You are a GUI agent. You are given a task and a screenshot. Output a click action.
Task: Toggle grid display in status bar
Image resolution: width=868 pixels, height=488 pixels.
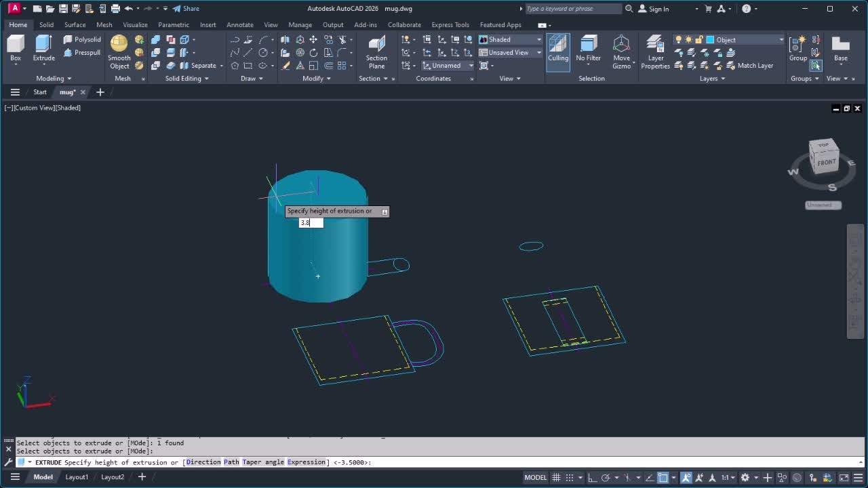pos(557,477)
